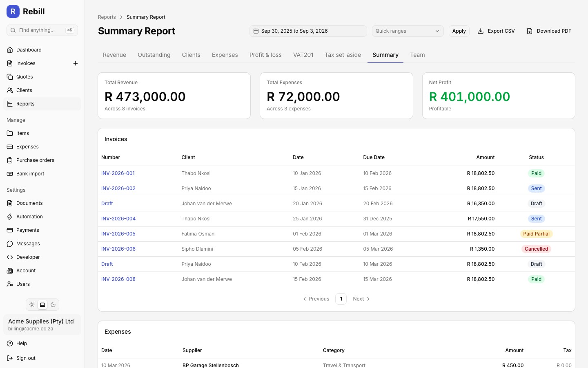This screenshot has height=368, width=588.
Task: Click the plus icon next to Invoices
Action: tap(75, 63)
